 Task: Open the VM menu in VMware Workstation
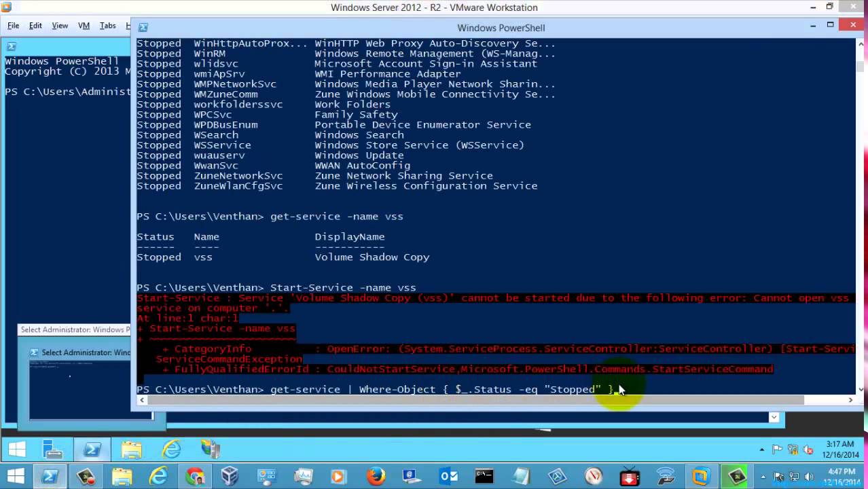point(84,26)
